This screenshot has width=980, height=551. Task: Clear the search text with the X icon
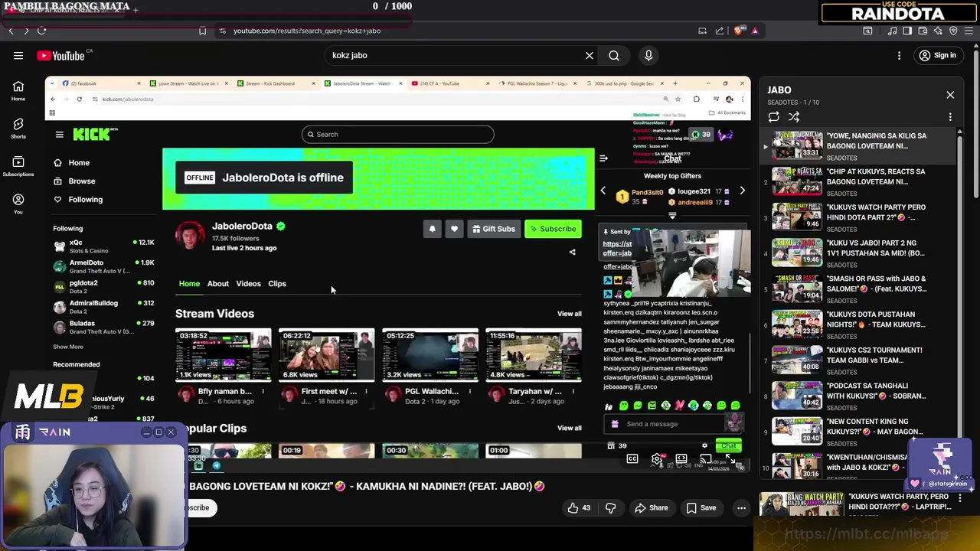pyautogui.click(x=590, y=55)
